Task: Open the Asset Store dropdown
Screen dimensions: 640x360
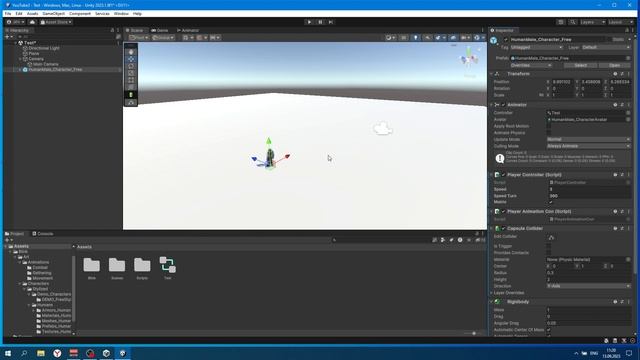Action: 56,22
